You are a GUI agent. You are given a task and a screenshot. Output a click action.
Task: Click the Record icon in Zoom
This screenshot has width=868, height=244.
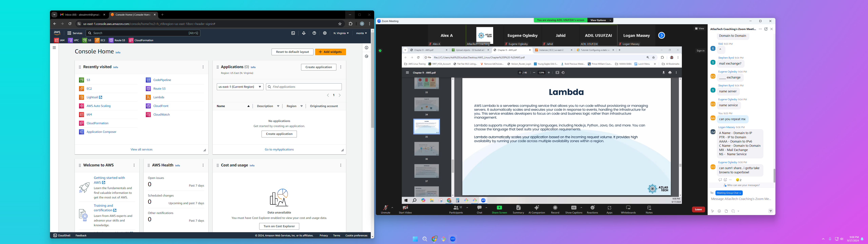(x=555, y=208)
